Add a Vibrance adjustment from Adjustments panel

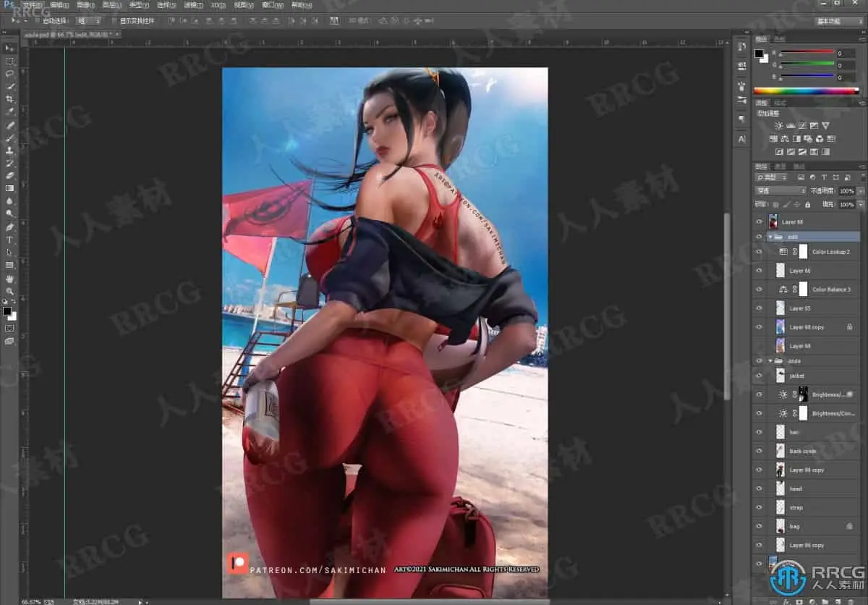(825, 126)
